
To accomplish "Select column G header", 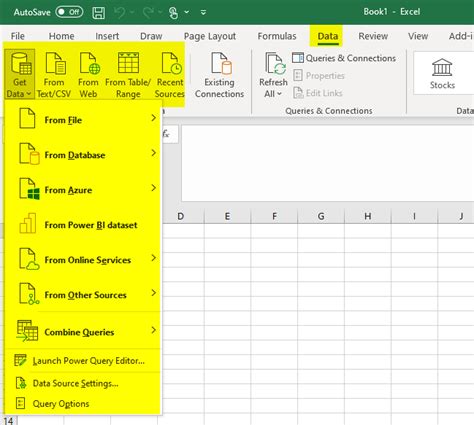I will pos(321,216).
